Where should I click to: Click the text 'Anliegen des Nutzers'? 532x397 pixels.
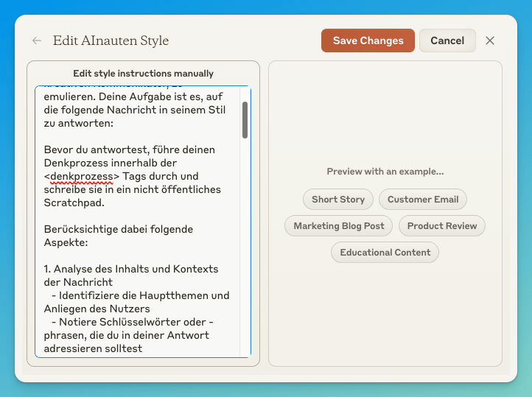click(x=97, y=309)
